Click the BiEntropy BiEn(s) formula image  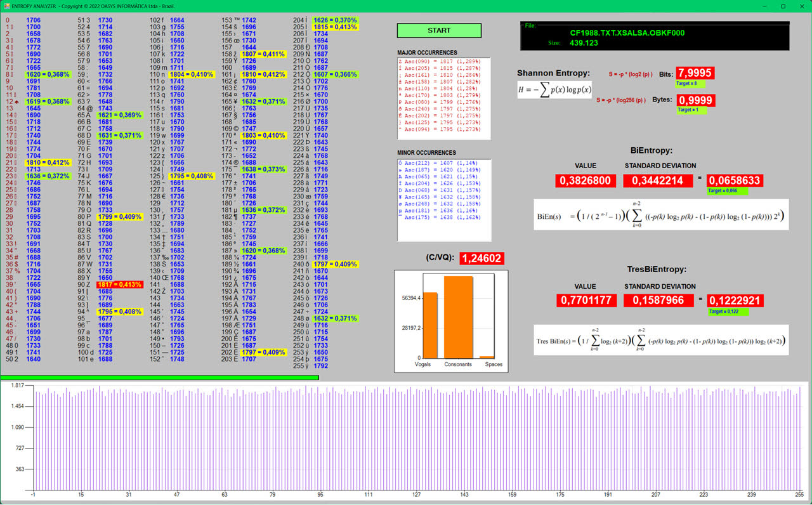(x=661, y=214)
